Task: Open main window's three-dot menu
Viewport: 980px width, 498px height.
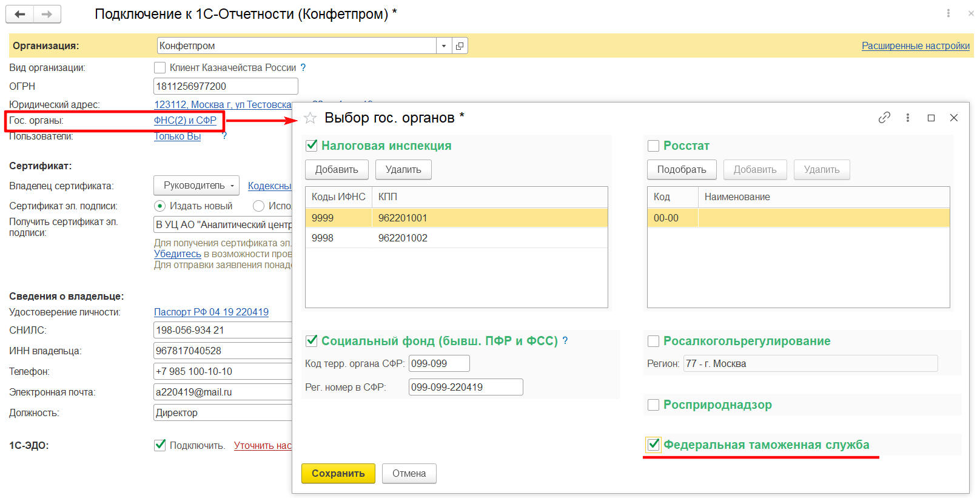Action: click(948, 13)
